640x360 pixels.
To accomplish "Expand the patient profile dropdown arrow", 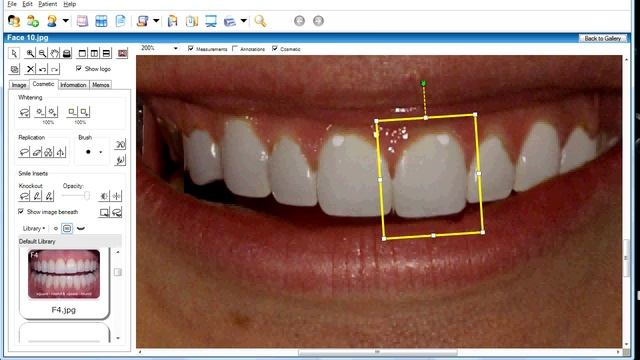I will pyautogui.click(x=65, y=21).
